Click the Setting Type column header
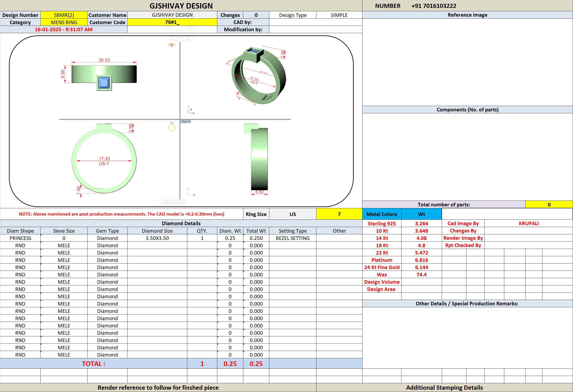This screenshot has height=392, width=573. pos(293,231)
